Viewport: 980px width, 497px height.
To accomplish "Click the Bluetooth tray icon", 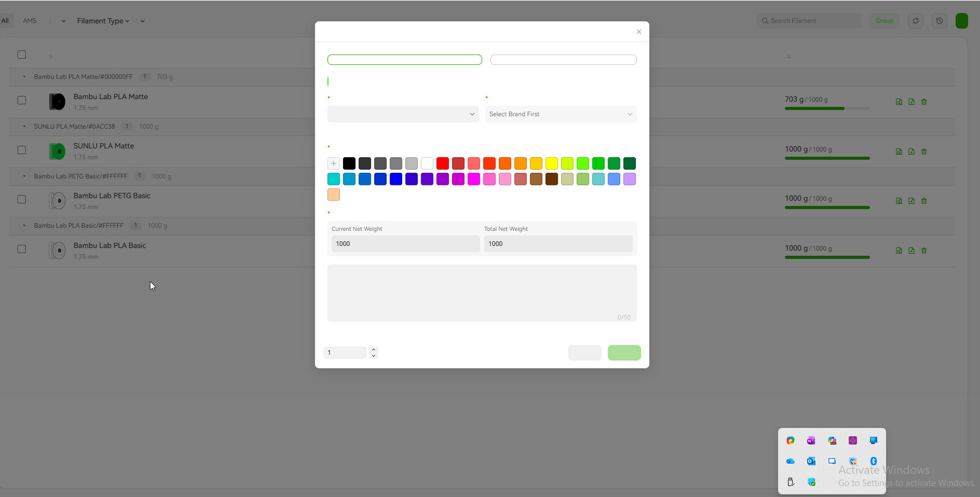I will point(873,462).
